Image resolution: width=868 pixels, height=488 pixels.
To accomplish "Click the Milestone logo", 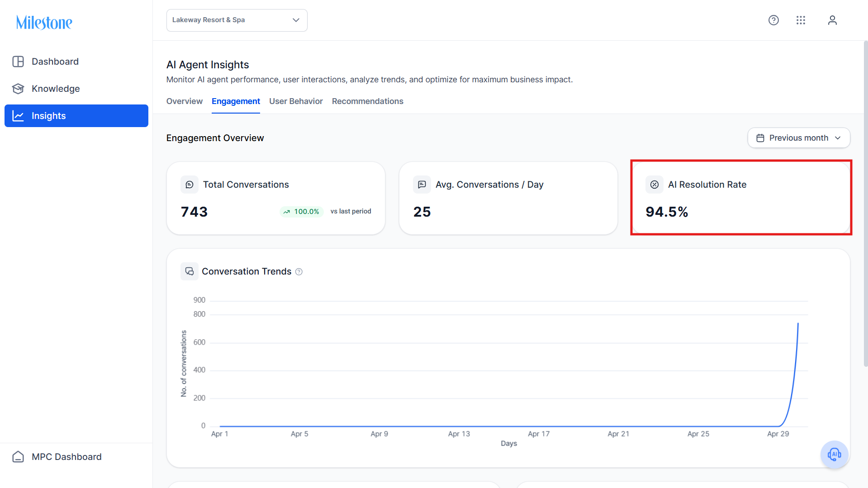I will (44, 22).
